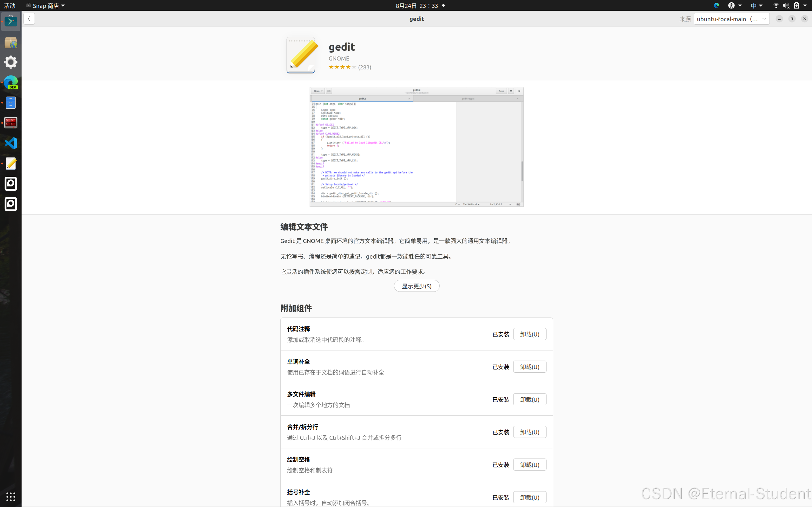Click the gedit pencil app icon
The width and height of the screenshot is (812, 507).
(x=301, y=55)
